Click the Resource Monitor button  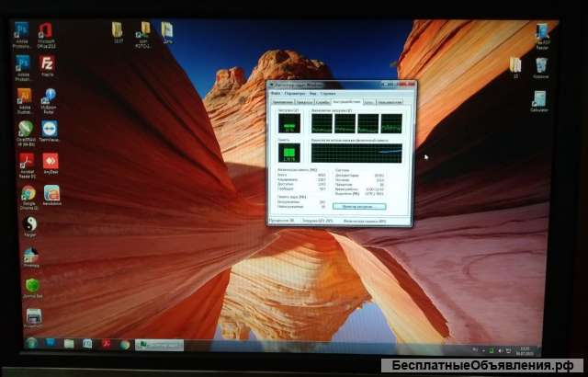[359, 207]
